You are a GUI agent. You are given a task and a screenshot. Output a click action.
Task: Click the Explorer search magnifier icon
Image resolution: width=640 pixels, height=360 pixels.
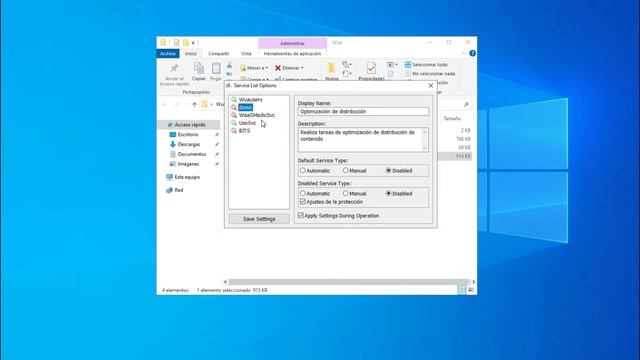[x=466, y=104]
